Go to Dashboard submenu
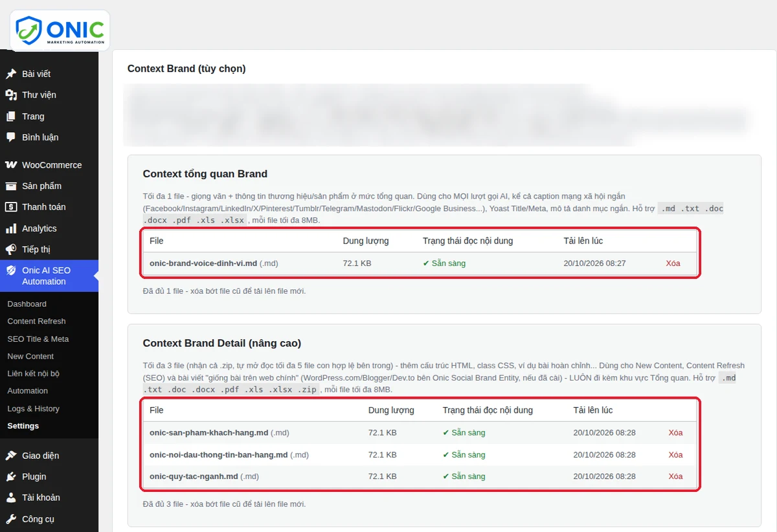777x532 pixels. coord(27,304)
